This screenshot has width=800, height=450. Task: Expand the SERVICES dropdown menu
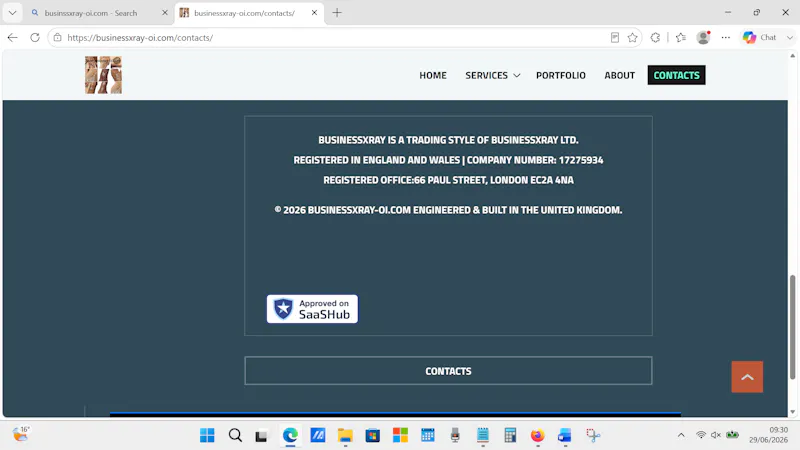coord(492,75)
